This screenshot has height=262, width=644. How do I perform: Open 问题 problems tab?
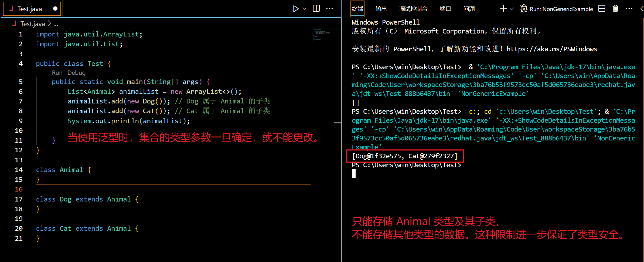pos(469,9)
